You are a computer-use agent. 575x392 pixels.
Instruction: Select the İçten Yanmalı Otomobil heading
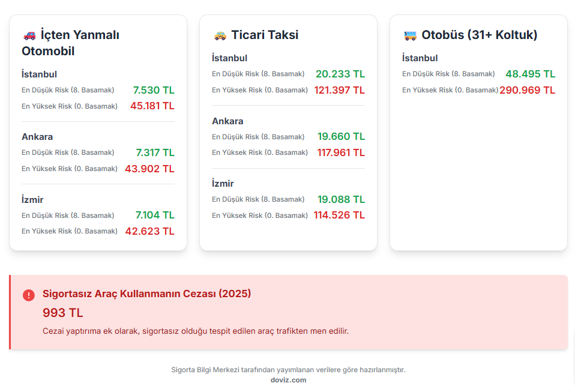(x=71, y=43)
